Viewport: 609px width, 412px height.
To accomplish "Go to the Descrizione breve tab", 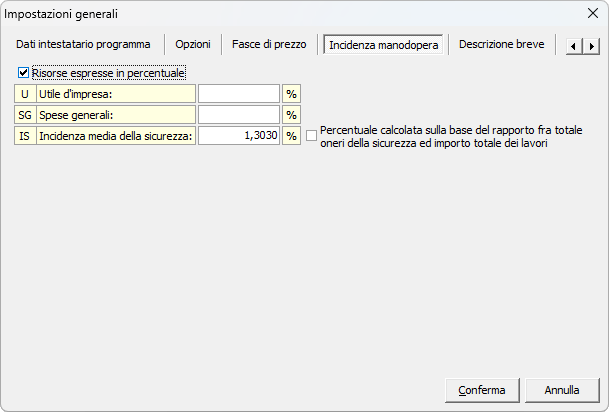I will coord(503,45).
